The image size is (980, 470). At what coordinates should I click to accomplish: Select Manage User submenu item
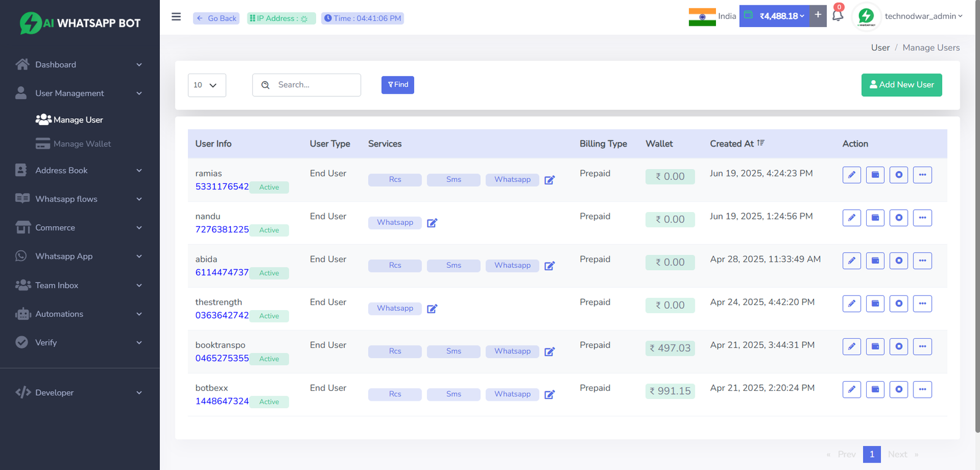(x=69, y=119)
